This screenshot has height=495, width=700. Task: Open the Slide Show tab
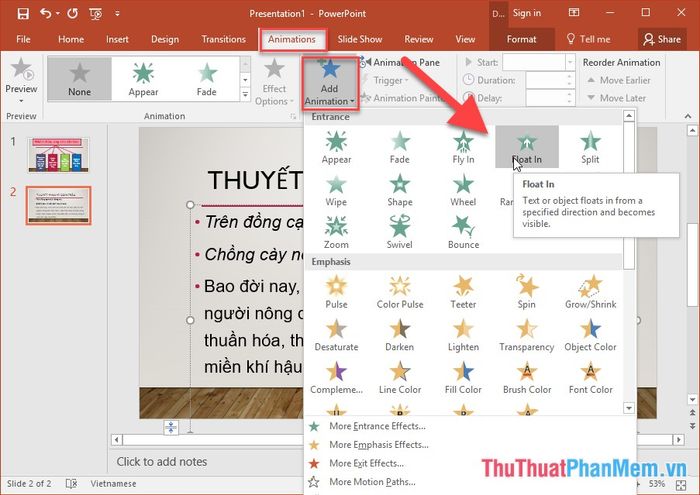[x=360, y=39]
